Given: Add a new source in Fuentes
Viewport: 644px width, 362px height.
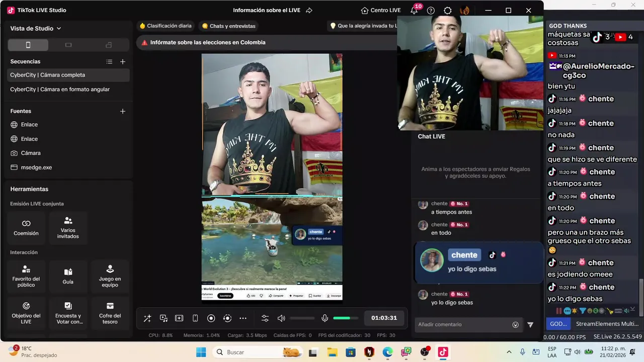Looking at the screenshot, I should tap(123, 111).
